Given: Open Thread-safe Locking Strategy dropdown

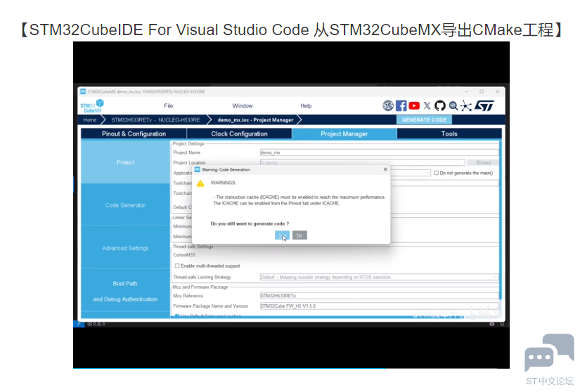Looking at the screenshot, I should coord(379,277).
